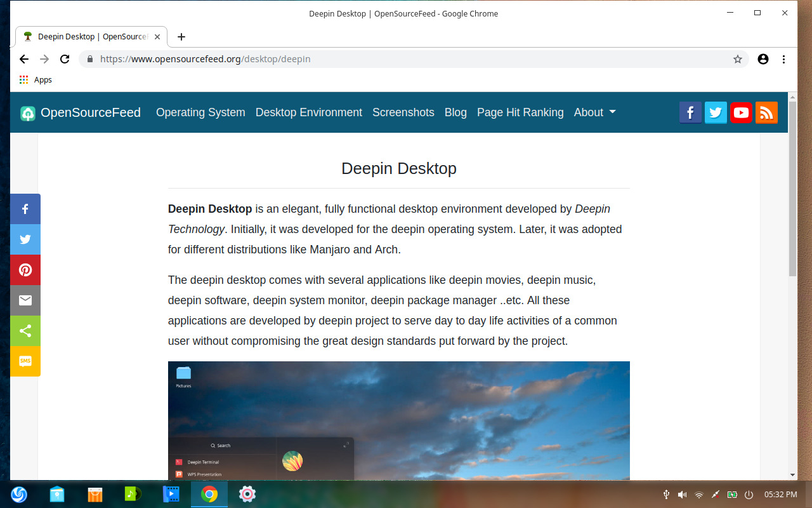Reload the page with the refresh button
Viewport: 812px width, 508px height.
(65, 59)
